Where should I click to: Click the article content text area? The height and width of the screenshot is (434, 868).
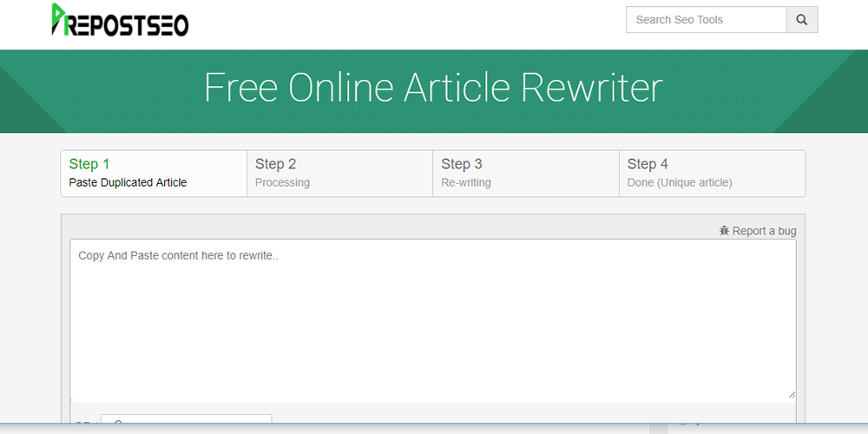click(433, 319)
